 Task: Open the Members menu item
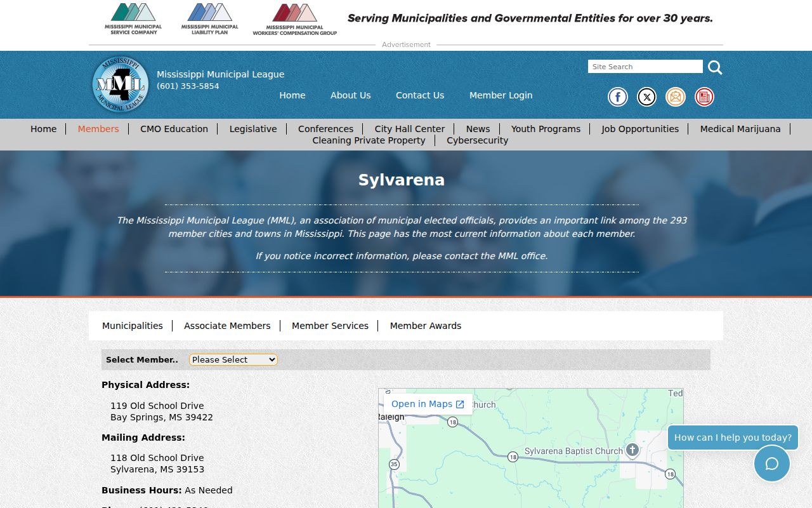[x=98, y=129]
